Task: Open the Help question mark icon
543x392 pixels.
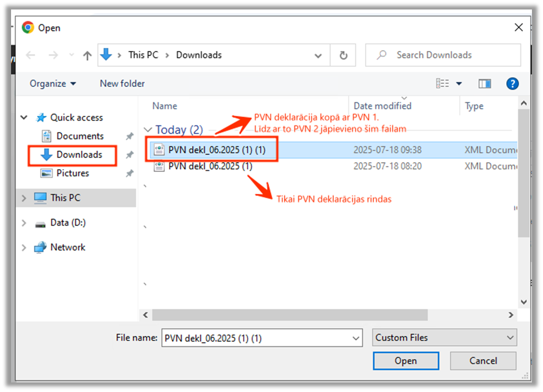Action: pyautogui.click(x=512, y=84)
